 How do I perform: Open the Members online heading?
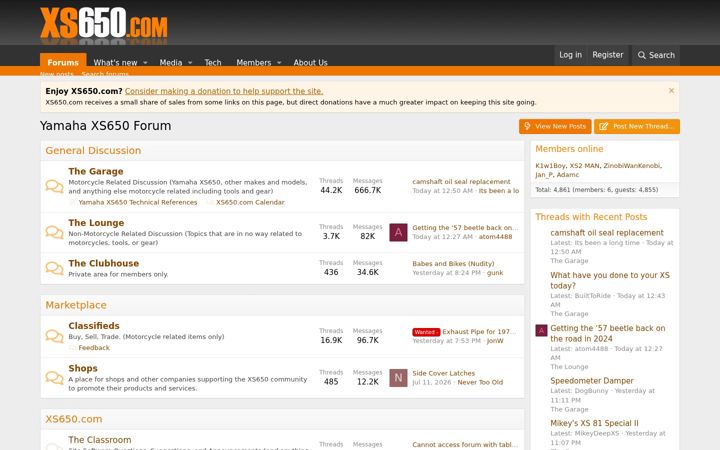[569, 149]
